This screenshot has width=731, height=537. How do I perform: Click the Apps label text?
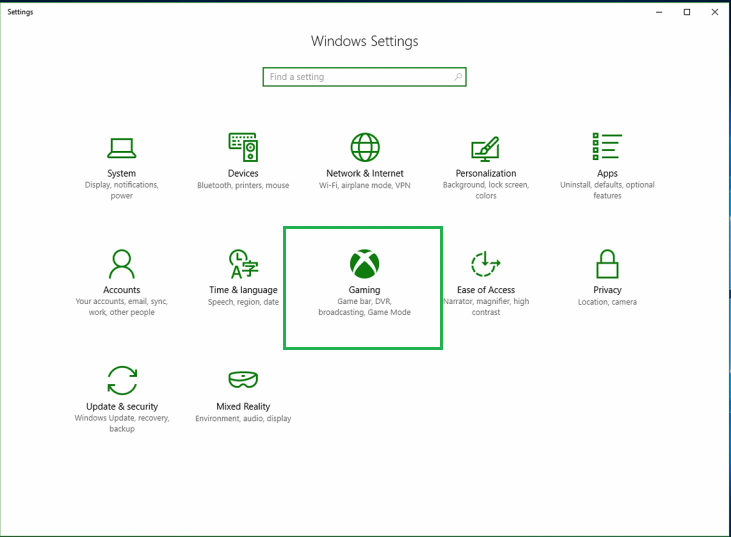click(607, 173)
